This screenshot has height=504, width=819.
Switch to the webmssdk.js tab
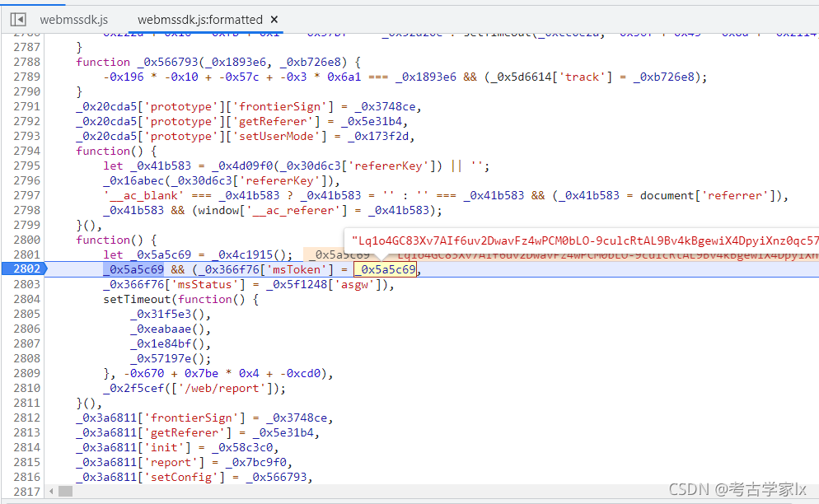[x=73, y=19]
